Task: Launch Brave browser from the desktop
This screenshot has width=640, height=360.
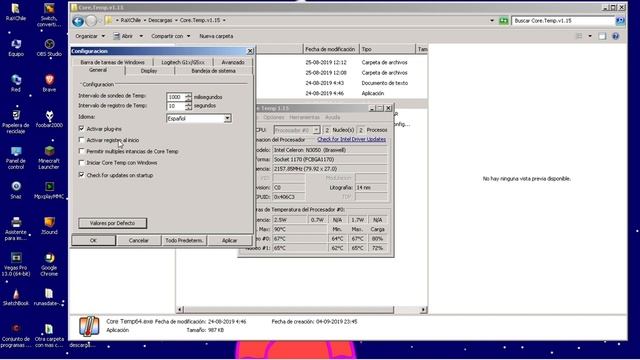Action: coord(49,83)
